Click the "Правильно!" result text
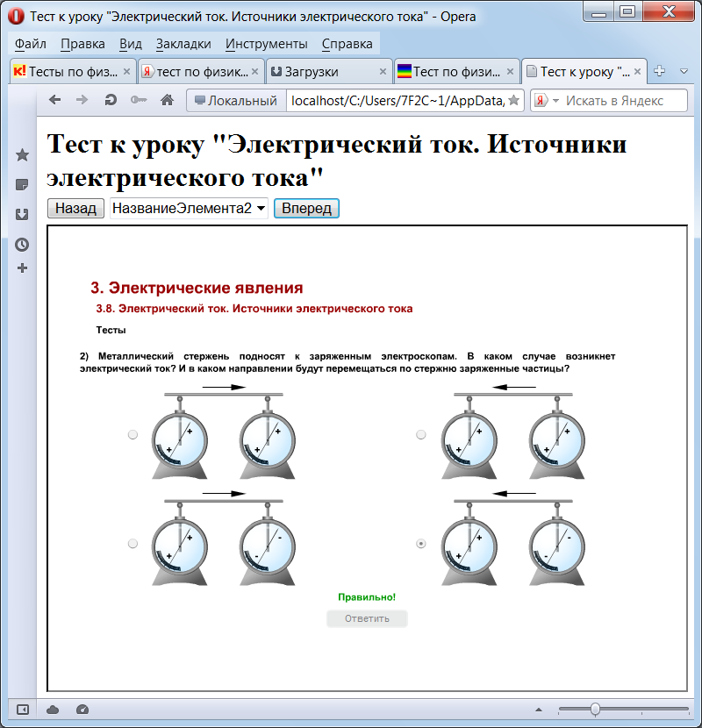Screen dimensions: 702x728 tap(367, 597)
